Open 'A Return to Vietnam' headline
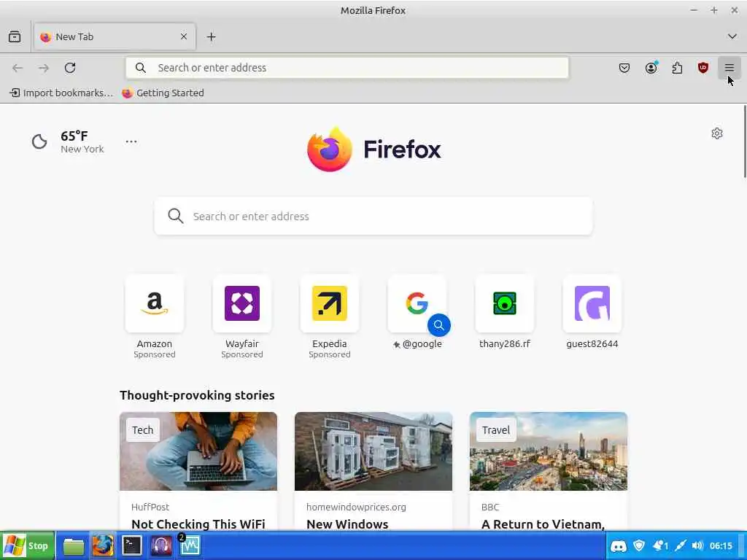747x560 pixels. 543,524
